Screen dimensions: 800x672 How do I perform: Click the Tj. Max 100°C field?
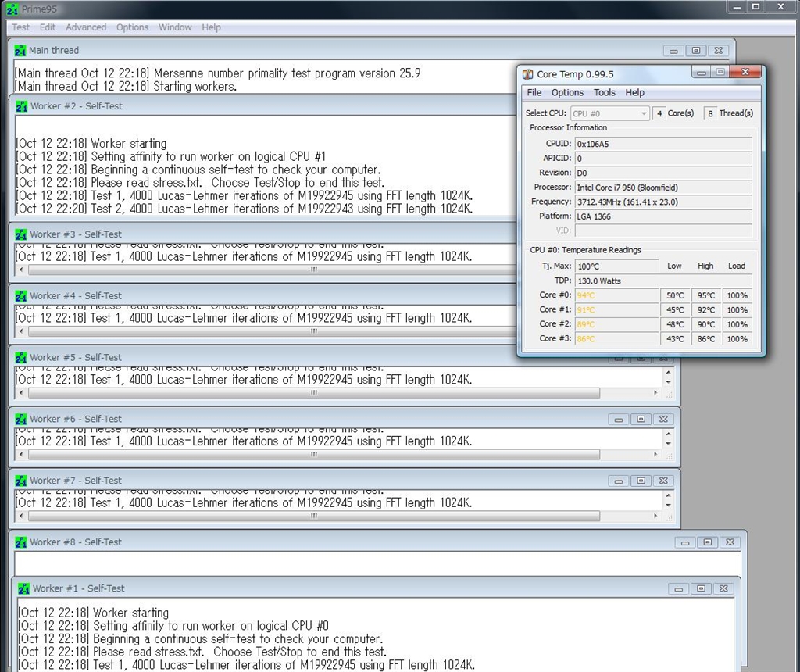coord(617,266)
